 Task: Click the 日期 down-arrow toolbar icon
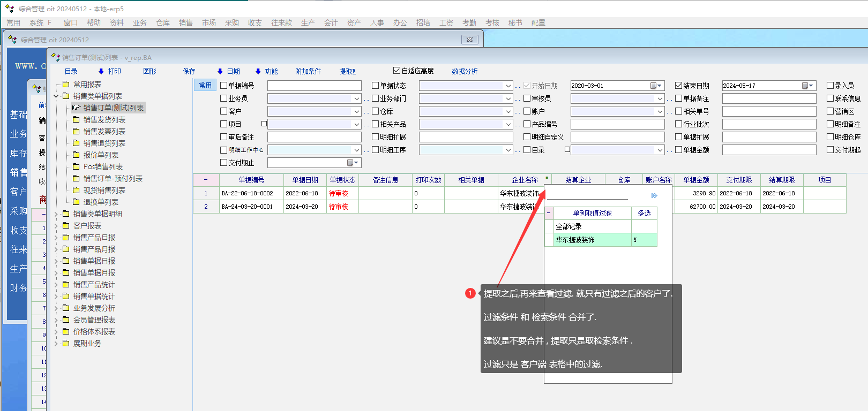pyautogui.click(x=220, y=71)
